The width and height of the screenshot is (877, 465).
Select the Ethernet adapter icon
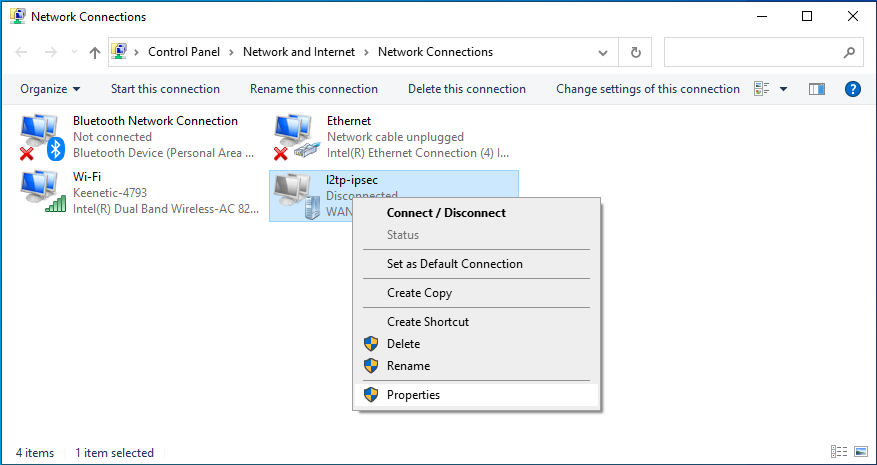pos(298,137)
